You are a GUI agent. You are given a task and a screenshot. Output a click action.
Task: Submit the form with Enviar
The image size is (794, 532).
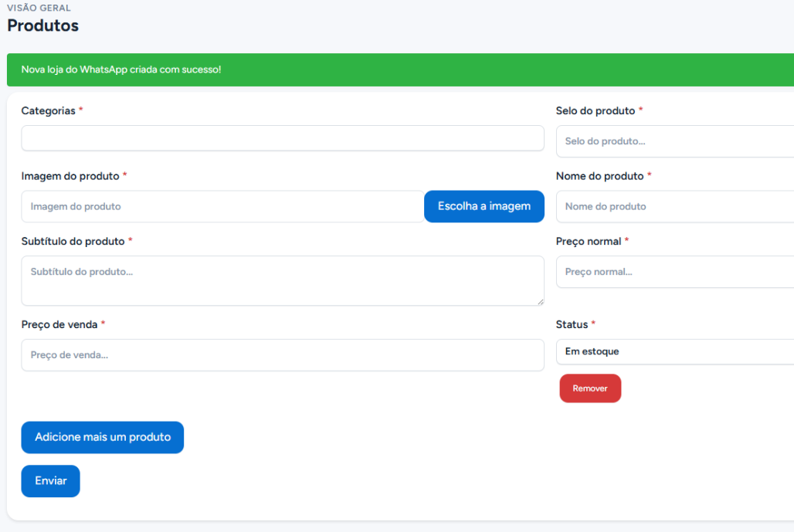click(50, 481)
